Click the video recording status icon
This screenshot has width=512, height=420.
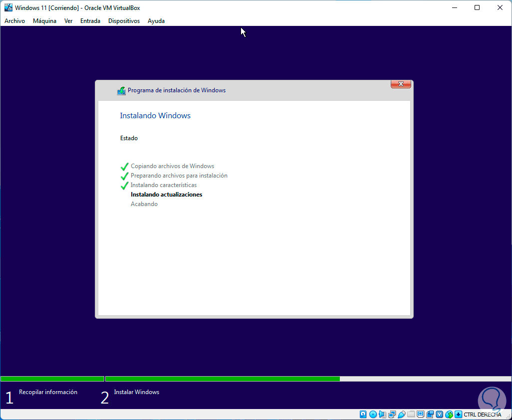click(x=430, y=415)
